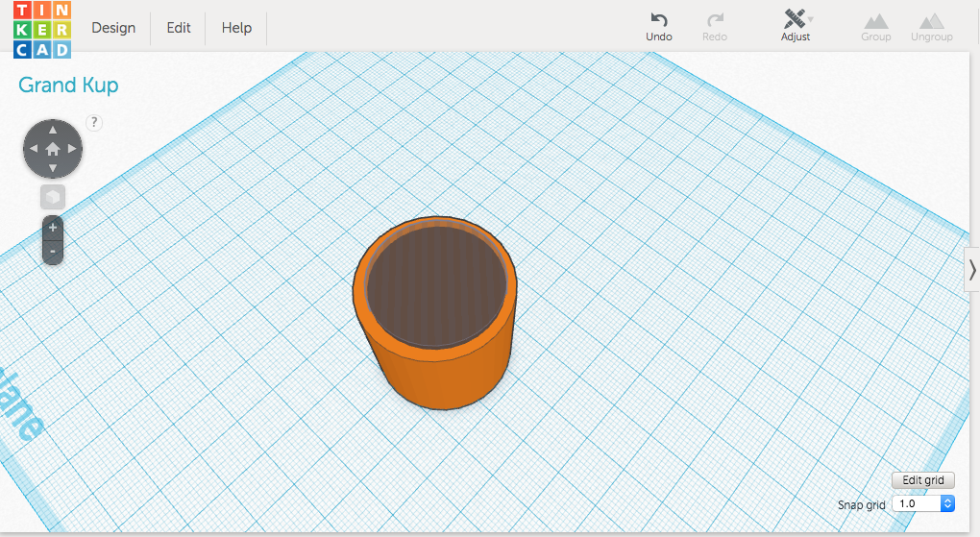The width and height of the screenshot is (980, 537).
Task: Click the Edit grid button
Action: point(923,480)
